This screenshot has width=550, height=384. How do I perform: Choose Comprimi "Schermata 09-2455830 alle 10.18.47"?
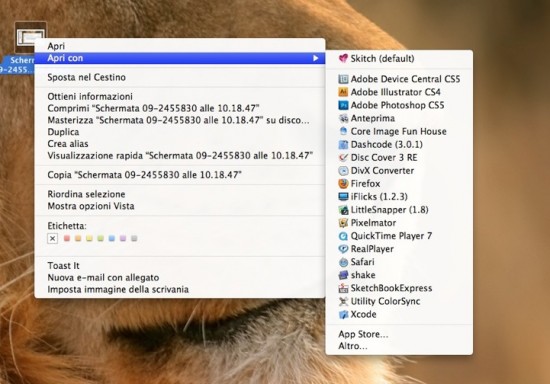point(180,108)
